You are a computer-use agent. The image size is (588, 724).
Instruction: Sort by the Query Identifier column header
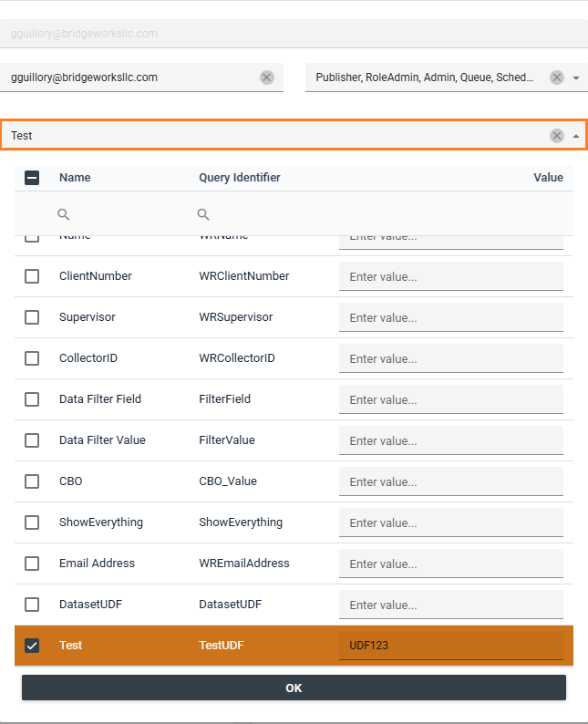pyautogui.click(x=240, y=177)
